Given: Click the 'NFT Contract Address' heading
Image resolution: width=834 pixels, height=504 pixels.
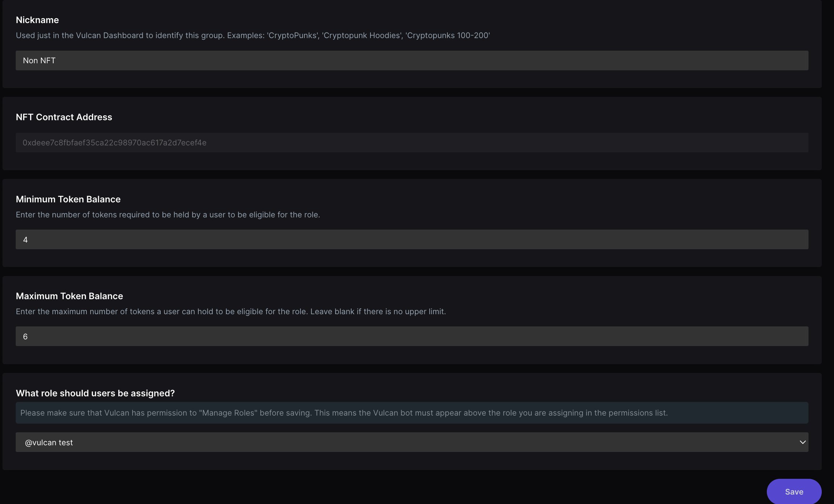Looking at the screenshot, I should (x=64, y=117).
